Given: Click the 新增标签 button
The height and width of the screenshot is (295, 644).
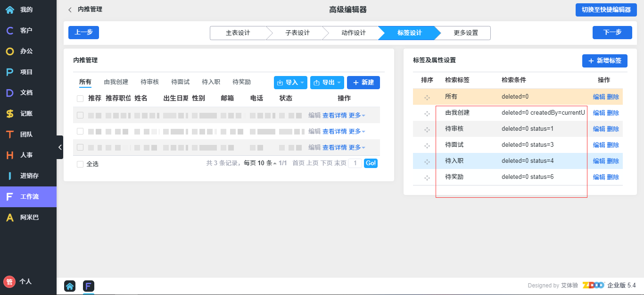Looking at the screenshot, I should click(x=604, y=61).
